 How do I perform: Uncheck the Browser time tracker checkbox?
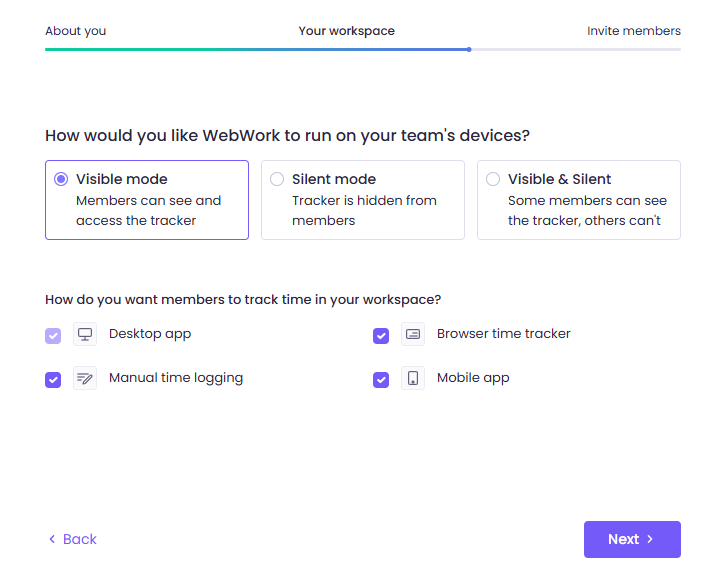click(x=381, y=336)
